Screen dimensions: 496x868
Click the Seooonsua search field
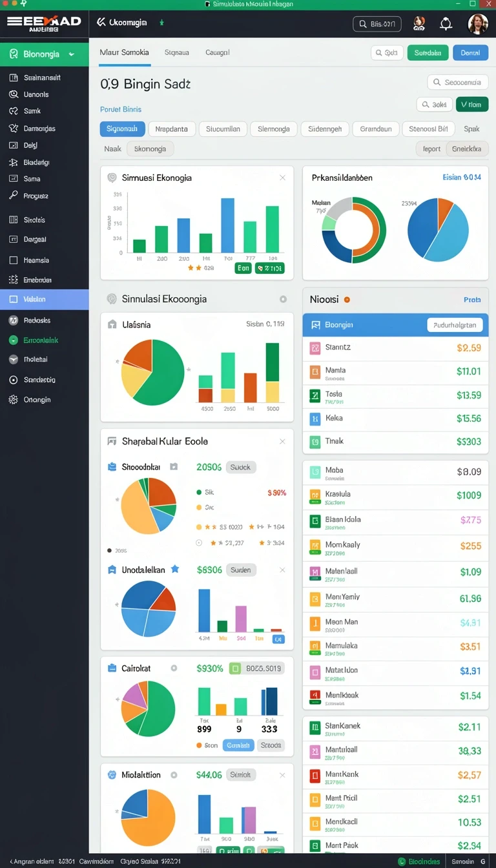(x=458, y=83)
